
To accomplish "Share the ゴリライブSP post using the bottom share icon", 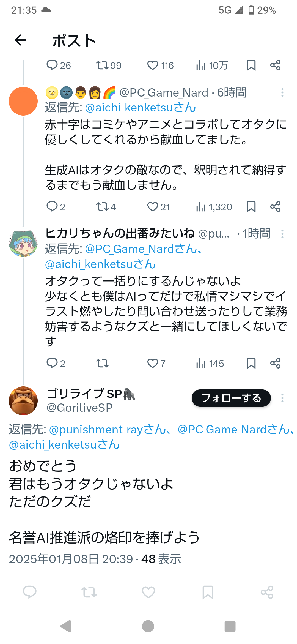I will pos(267,592).
